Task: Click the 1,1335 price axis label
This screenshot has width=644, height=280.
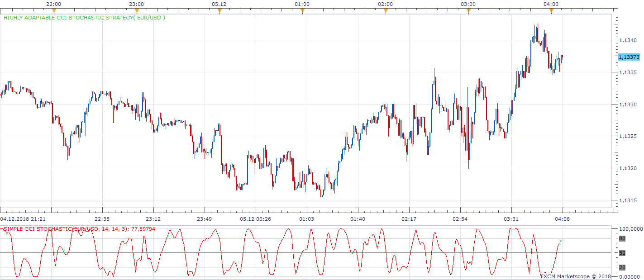Action: pyautogui.click(x=628, y=72)
